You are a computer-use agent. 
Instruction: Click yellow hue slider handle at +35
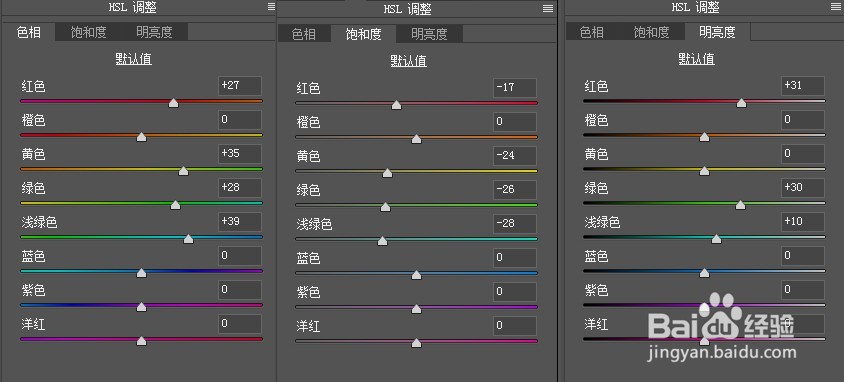(x=183, y=171)
